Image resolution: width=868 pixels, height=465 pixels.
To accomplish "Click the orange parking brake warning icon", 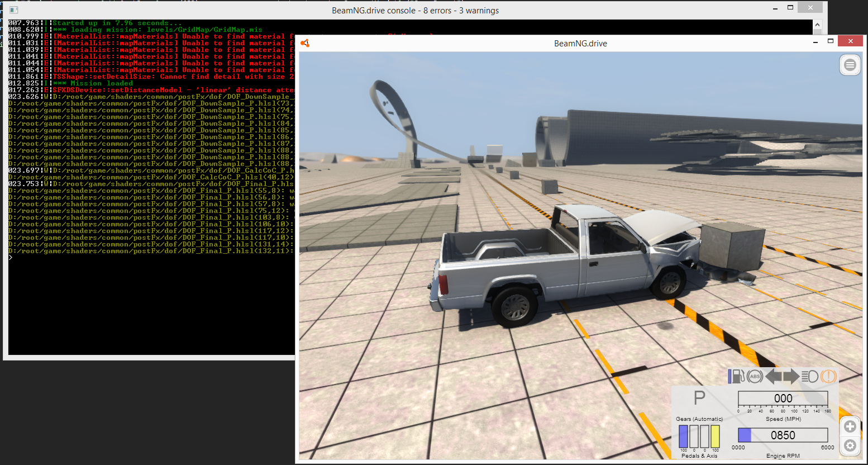I will tap(828, 376).
